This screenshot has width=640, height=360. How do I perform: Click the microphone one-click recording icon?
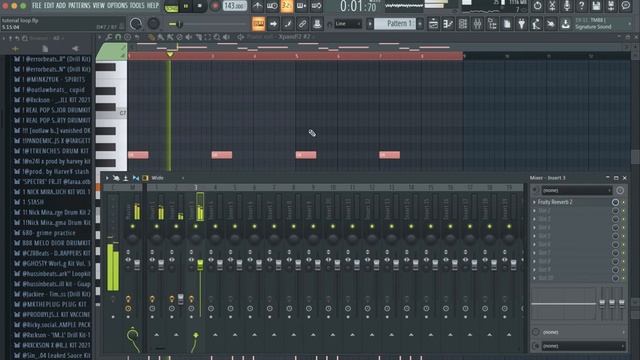(567, 6)
